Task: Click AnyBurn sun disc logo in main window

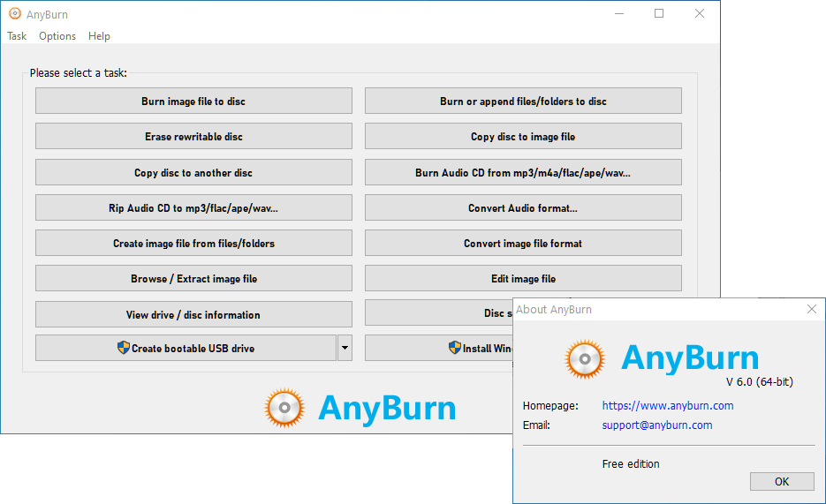Action: [284, 408]
